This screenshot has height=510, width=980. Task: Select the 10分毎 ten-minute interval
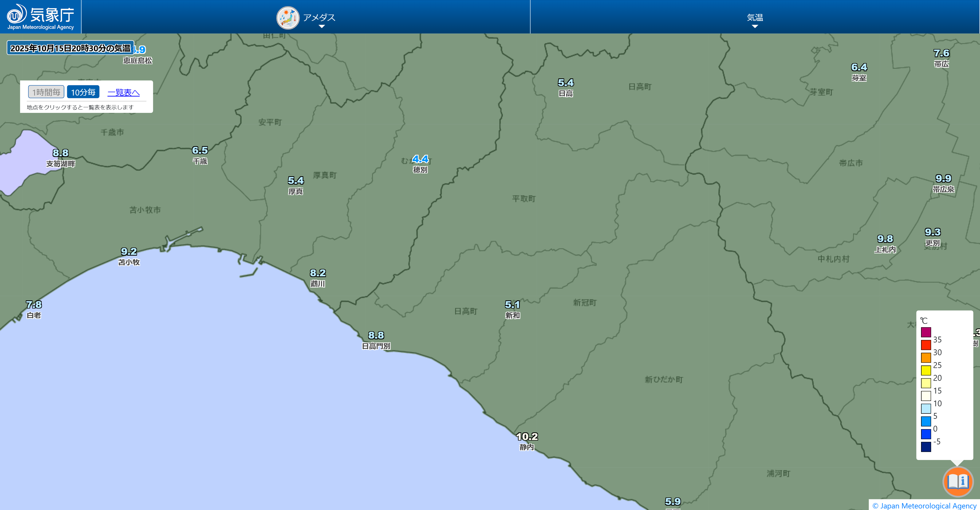83,92
